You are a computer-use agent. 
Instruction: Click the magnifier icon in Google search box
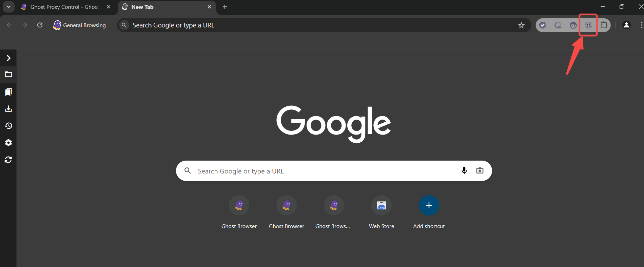pyautogui.click(x=188, y=171)
